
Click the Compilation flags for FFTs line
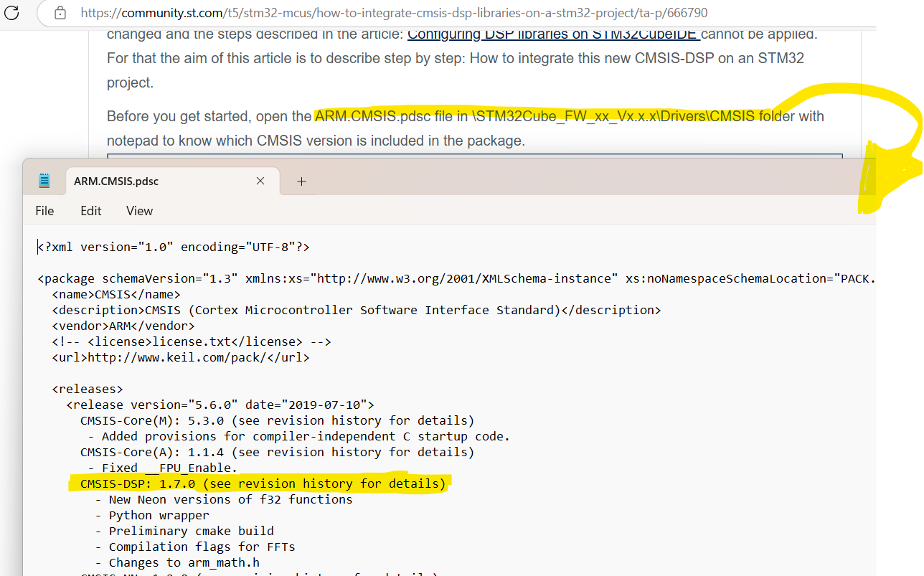pyautogui.click(x=195, y=547)
